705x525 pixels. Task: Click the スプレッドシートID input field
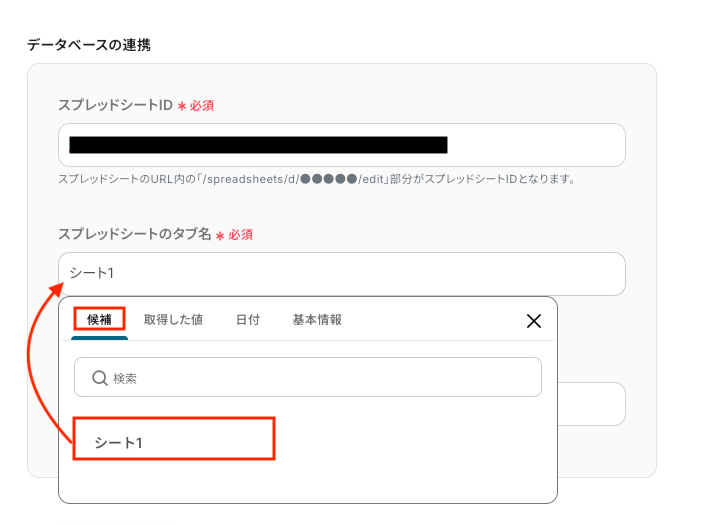pyautogui.click(x=342, y=145)
